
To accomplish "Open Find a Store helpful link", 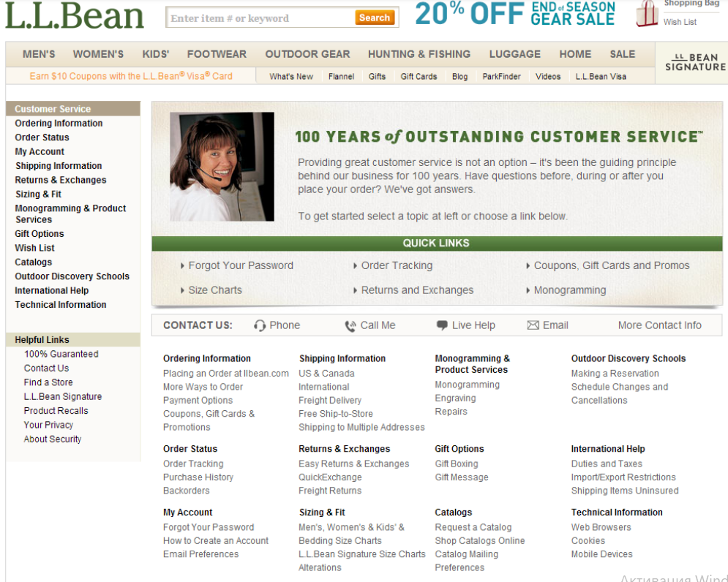I will (48, 382).
